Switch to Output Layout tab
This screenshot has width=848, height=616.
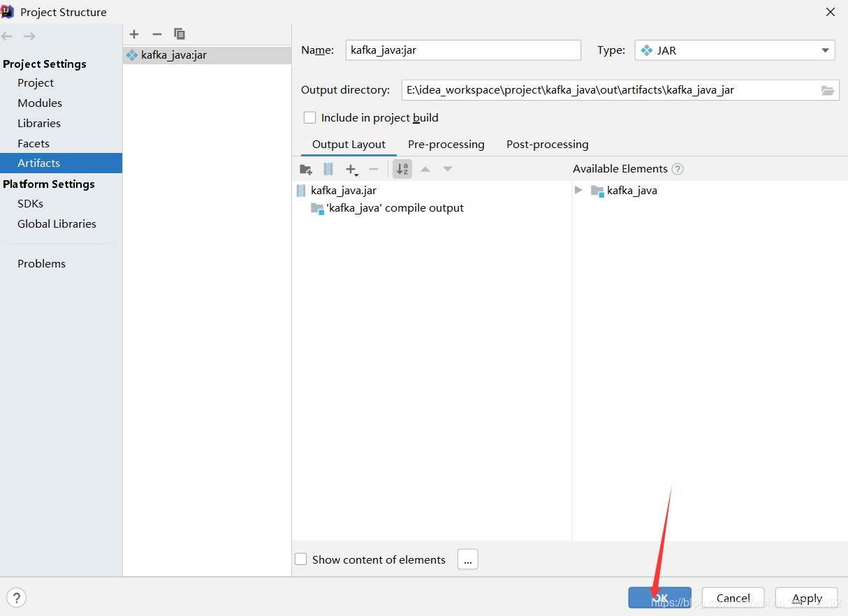pyautogui.click(x=349, y=145)
